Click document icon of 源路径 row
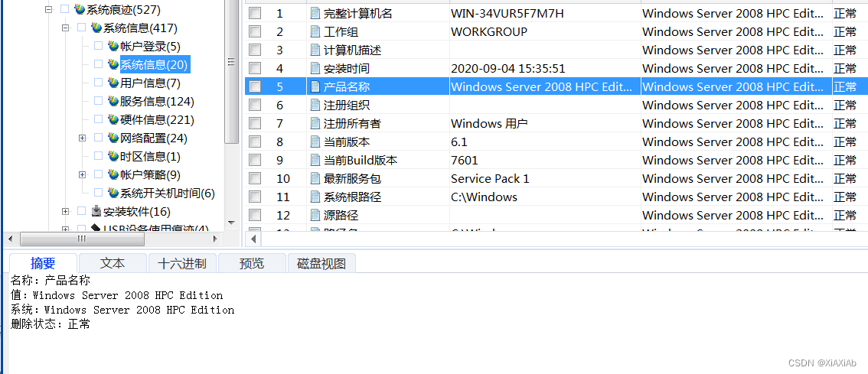868x374 pixels. [x=315, y=215]
